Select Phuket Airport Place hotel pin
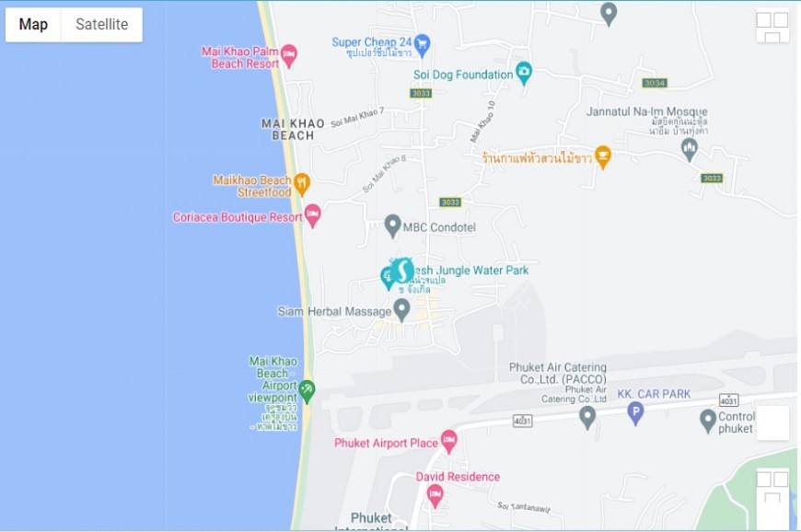This screenshot has width=801, height=532. 448,442
